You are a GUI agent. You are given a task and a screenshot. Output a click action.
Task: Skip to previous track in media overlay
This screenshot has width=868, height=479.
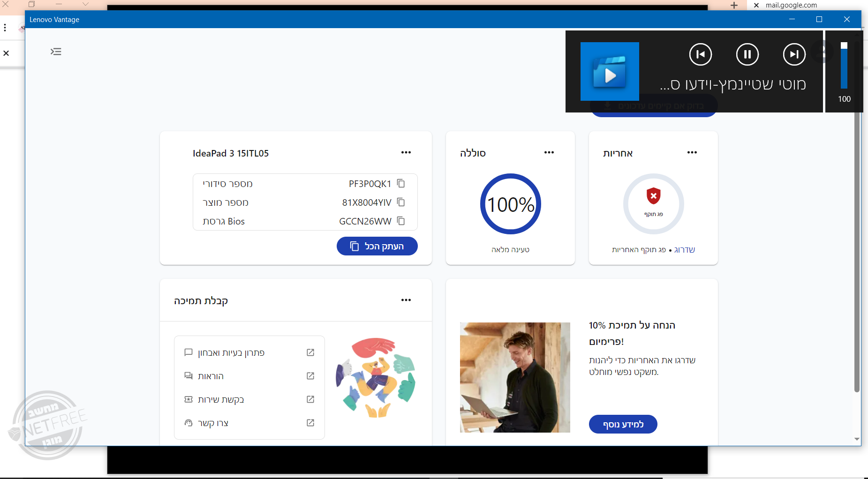click(x=701, y=54)
